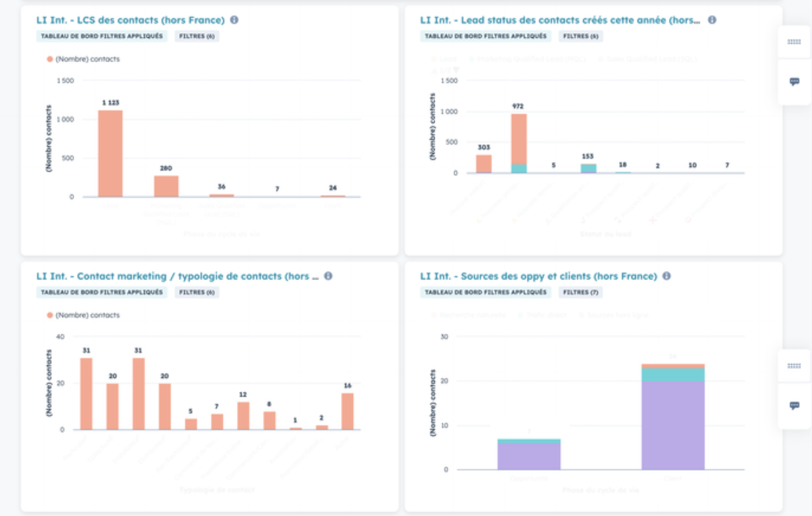This screenshot has height=516, width=812.
Task: Toggle (Nombre) contacts legend in Contact marketing chart
Action: click(x=83, y=315)
